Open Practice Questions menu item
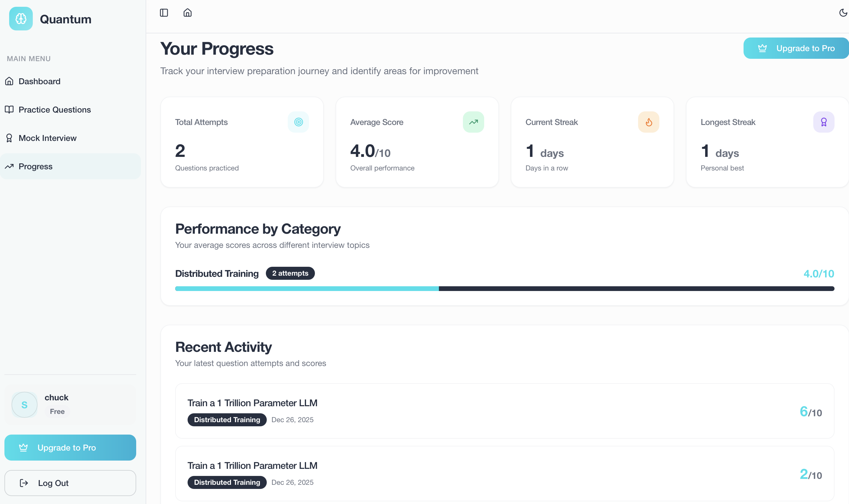 click(x=54, y=110)
